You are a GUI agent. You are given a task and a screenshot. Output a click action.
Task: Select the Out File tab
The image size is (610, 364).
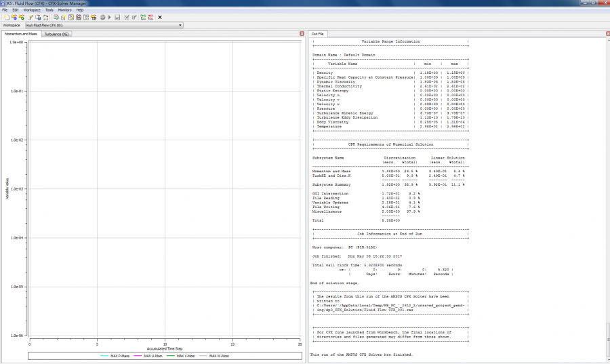(317, 34)
